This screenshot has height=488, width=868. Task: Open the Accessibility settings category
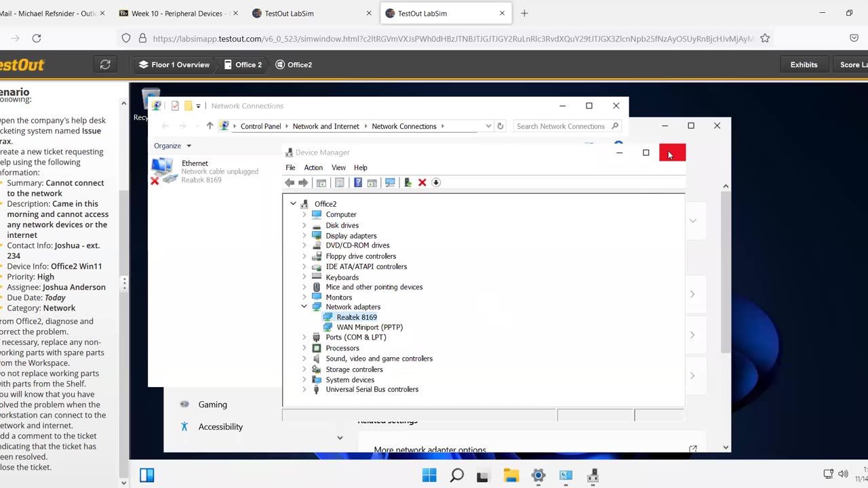pos(220,426)
